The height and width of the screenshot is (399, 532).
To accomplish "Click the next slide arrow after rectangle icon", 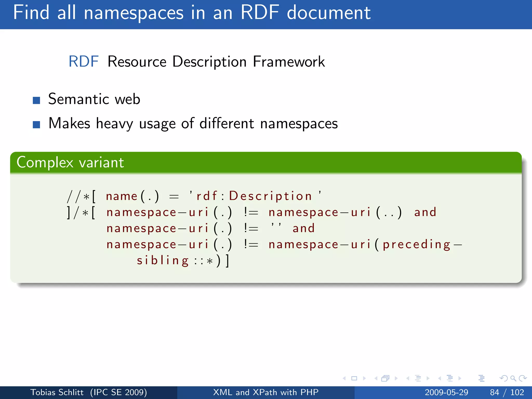I will click(x=364, y=378).
